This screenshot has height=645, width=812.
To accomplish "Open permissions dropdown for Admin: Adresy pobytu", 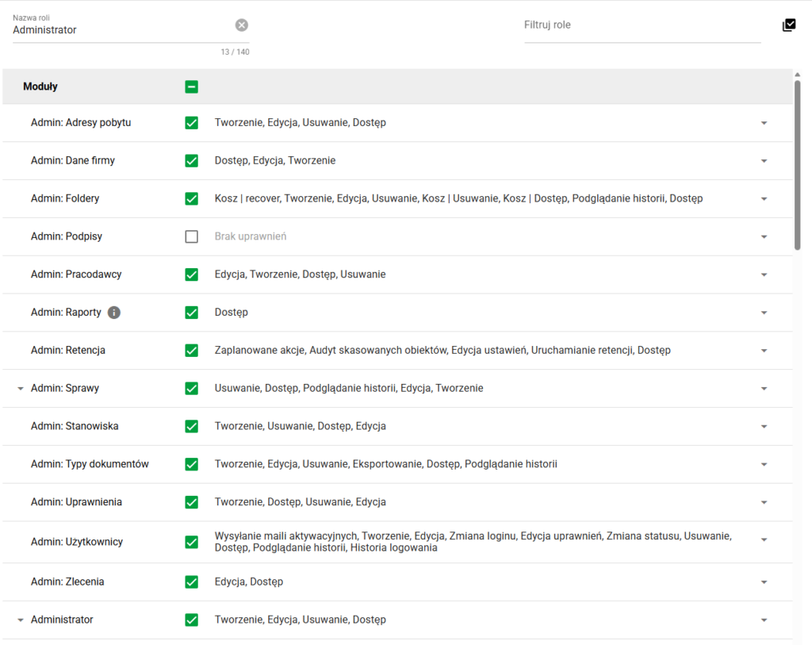I will point(764,123).
